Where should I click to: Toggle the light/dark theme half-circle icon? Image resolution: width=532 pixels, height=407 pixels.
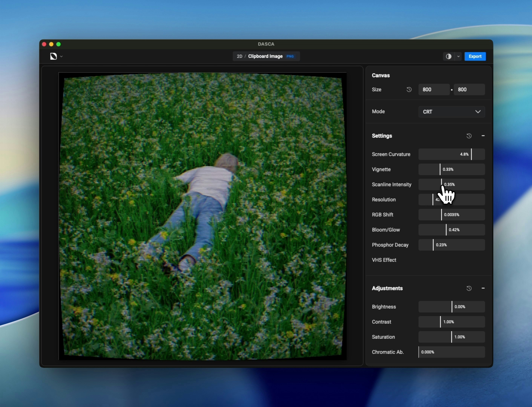[x=448, y=56]
